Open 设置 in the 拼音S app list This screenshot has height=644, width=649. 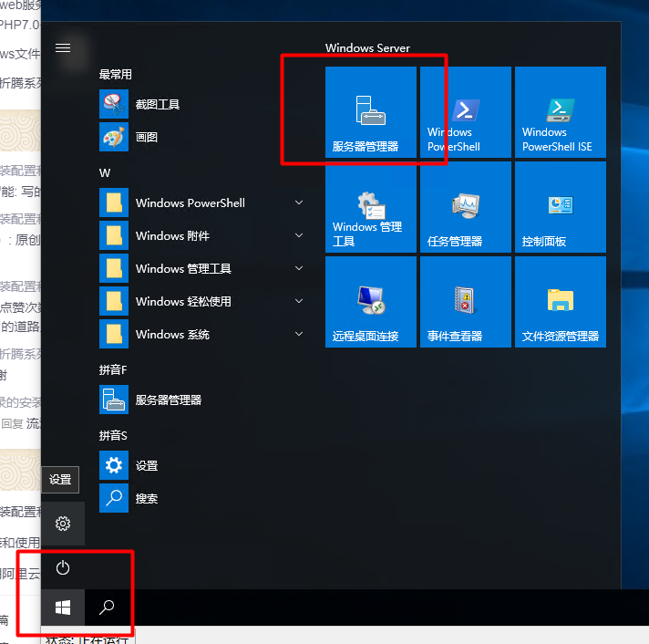coord(202,465)
